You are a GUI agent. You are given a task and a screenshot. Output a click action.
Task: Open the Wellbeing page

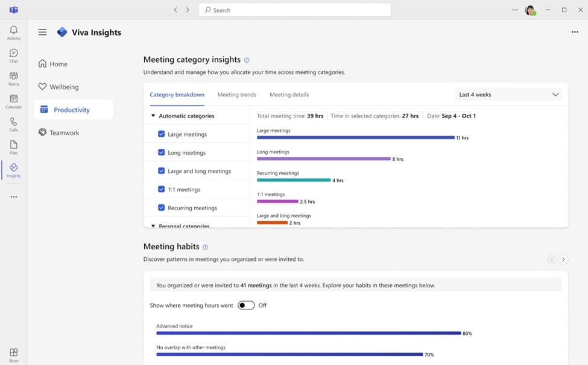[x=64, y=87]
